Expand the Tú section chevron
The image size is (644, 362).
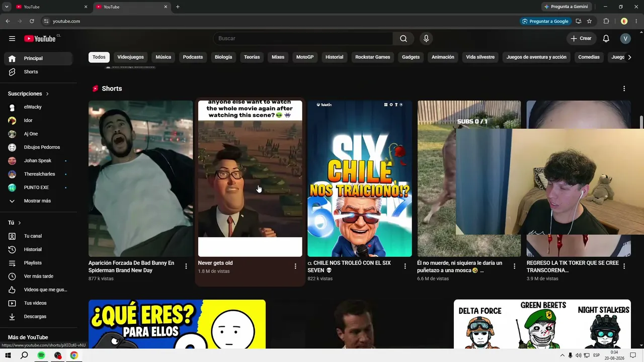pyautogui.click(x=20, y=223)
